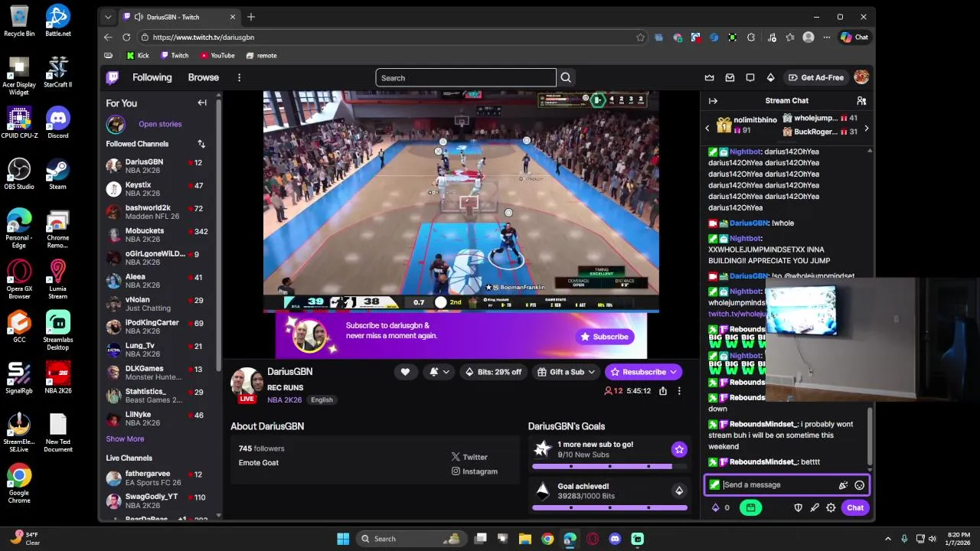
Task: Open Discord from the taskbar
Action: coord(615,539)
